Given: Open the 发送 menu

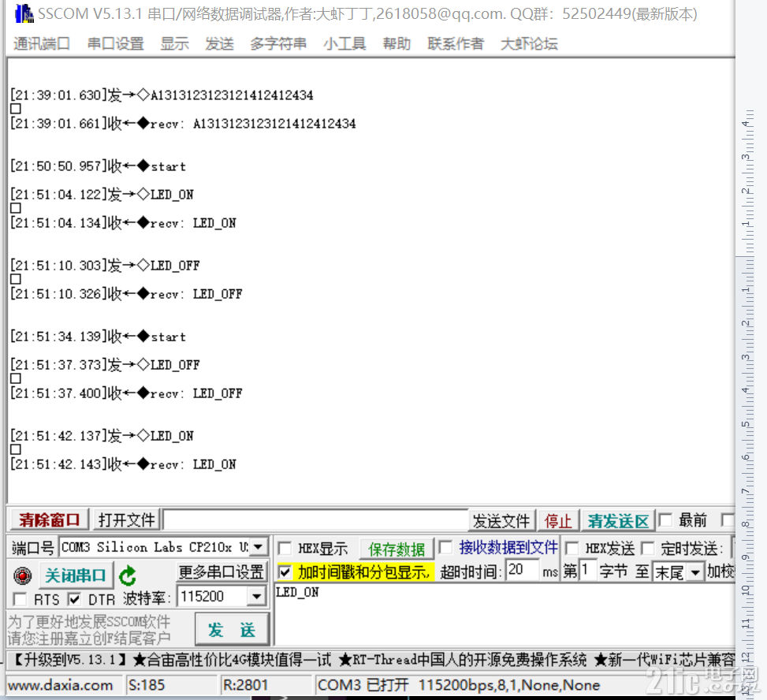Looking at the screenshot, I should click(x=219, y=43).
